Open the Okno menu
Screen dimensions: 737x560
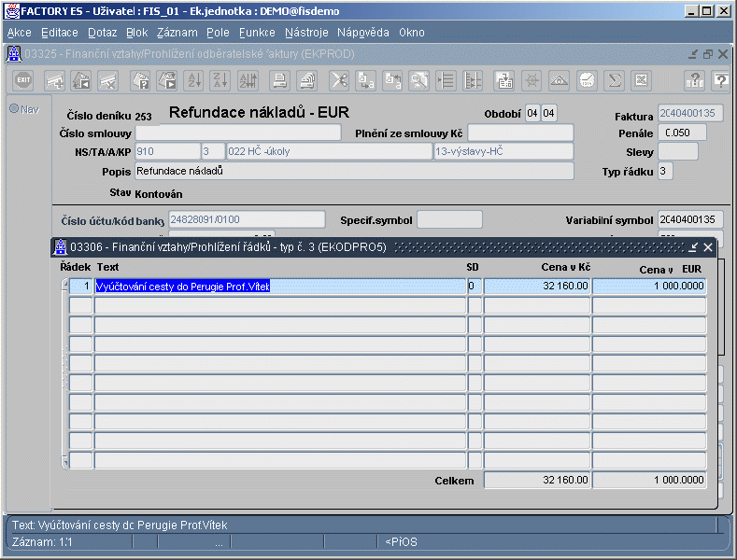412,33
